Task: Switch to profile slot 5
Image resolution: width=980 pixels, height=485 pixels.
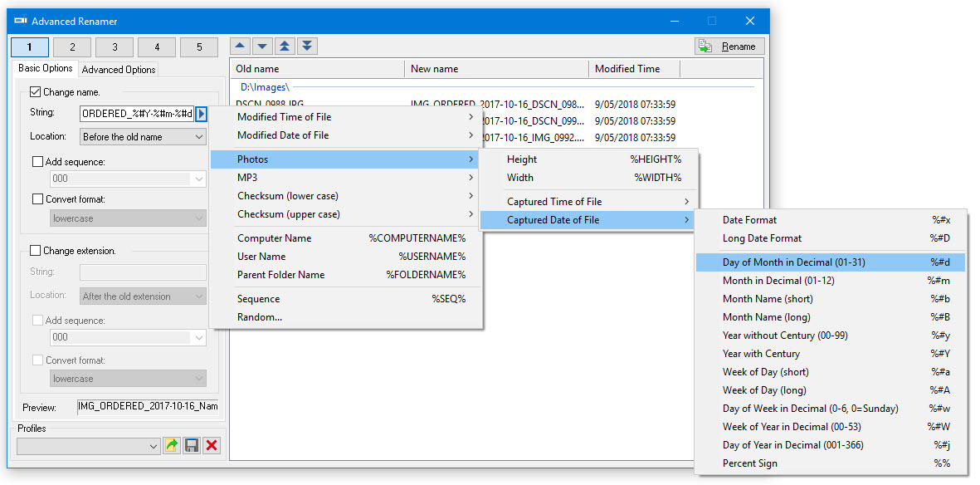Action: pyautogui.click(x=199, y=47)
